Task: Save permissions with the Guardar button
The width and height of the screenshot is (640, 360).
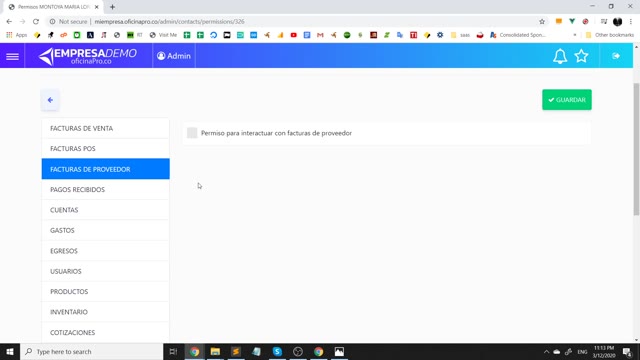Action: (567, 100)
